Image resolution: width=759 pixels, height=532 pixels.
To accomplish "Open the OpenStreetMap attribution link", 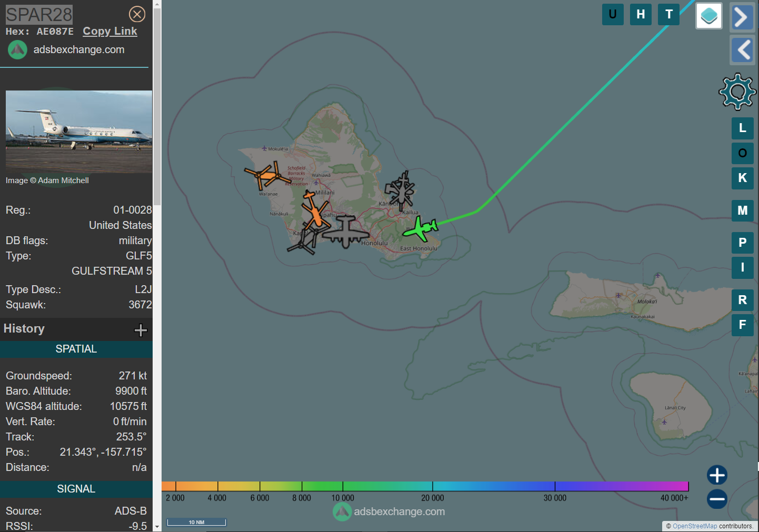I will [694, 526].
